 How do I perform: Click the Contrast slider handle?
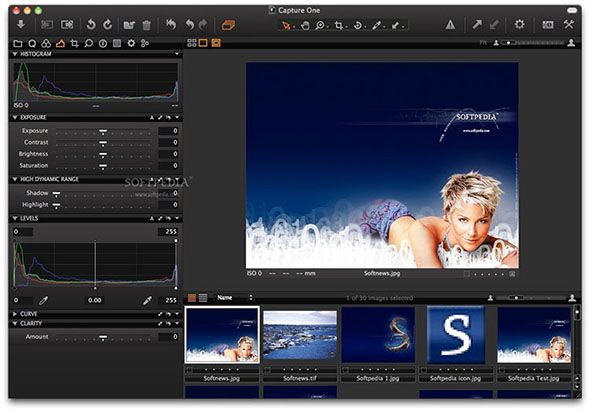(103, 143)
